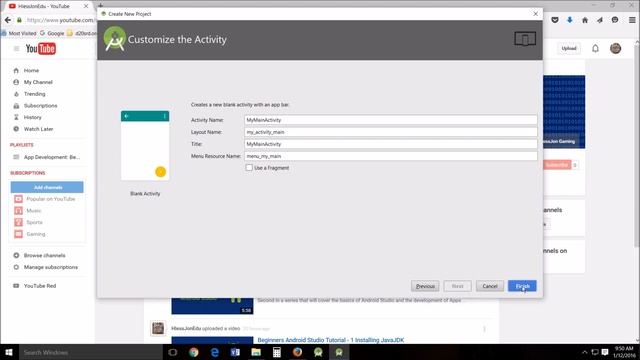Click the Firefox Pocket icon
The width and height of the screenshot is (640, 360).
click(555, 20)
